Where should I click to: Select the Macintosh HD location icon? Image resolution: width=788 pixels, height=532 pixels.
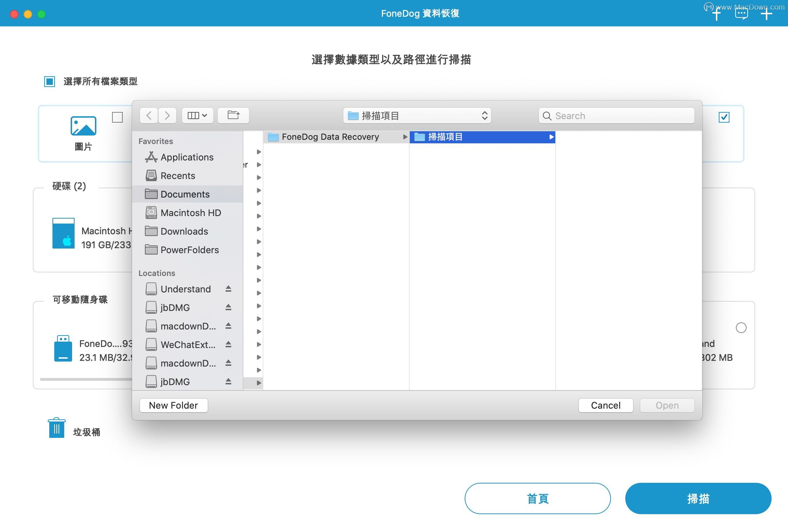point(151,212)
